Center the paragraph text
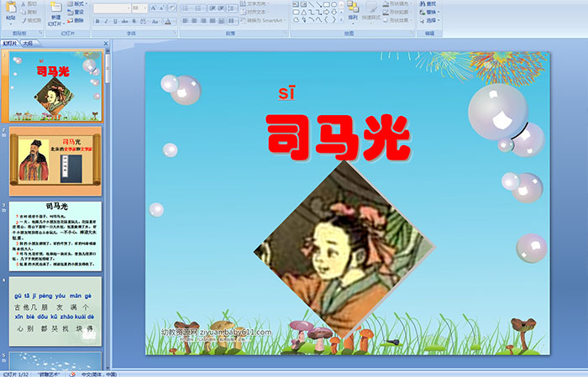Screen dimensions: 588x377 click(194, 21)
